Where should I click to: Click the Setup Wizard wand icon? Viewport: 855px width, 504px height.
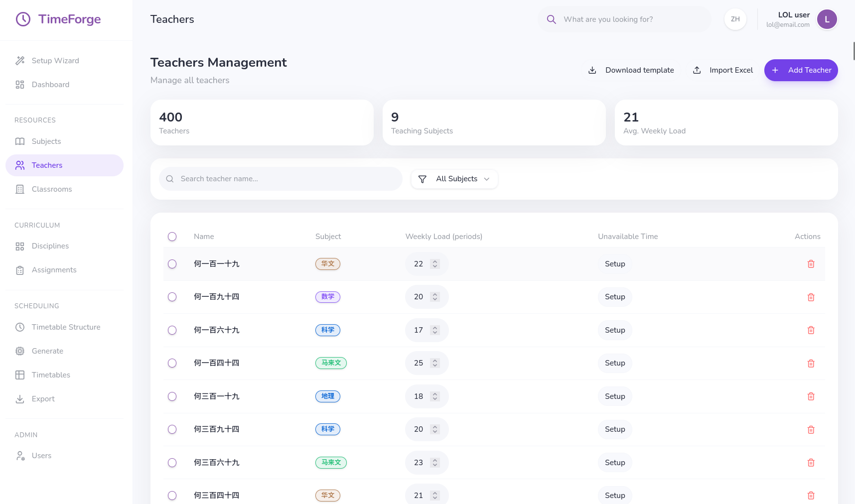[x=20, y=61]
